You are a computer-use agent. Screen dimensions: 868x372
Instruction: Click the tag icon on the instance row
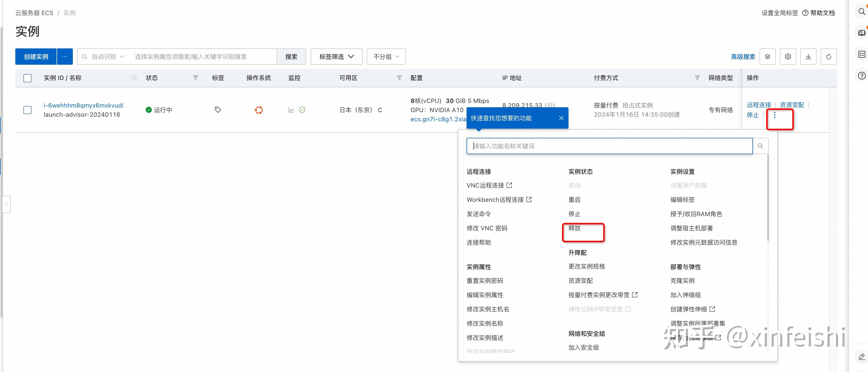[217, 110]
